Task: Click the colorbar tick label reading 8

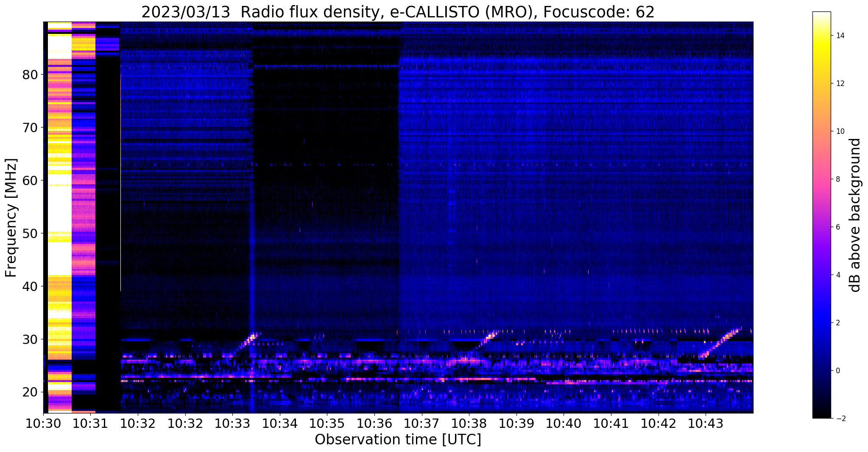Action: (x=838, y=179)
